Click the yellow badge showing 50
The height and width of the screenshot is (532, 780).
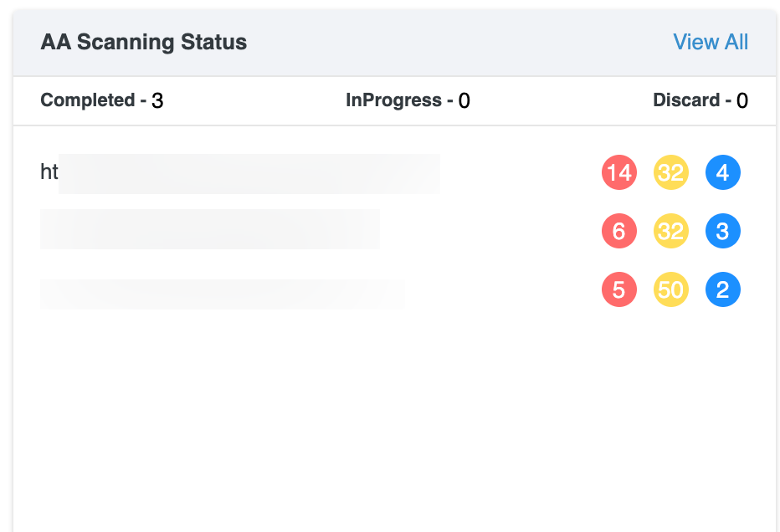670,290
